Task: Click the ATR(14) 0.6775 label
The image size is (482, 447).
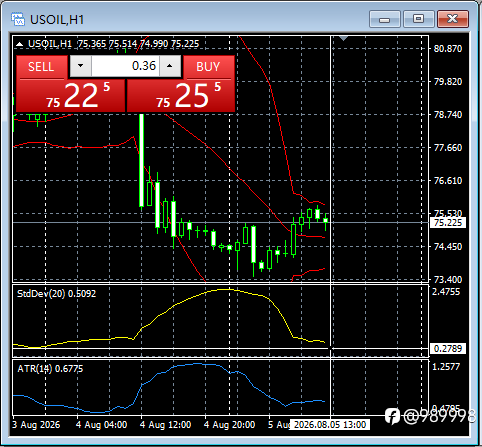Action: 50,369
